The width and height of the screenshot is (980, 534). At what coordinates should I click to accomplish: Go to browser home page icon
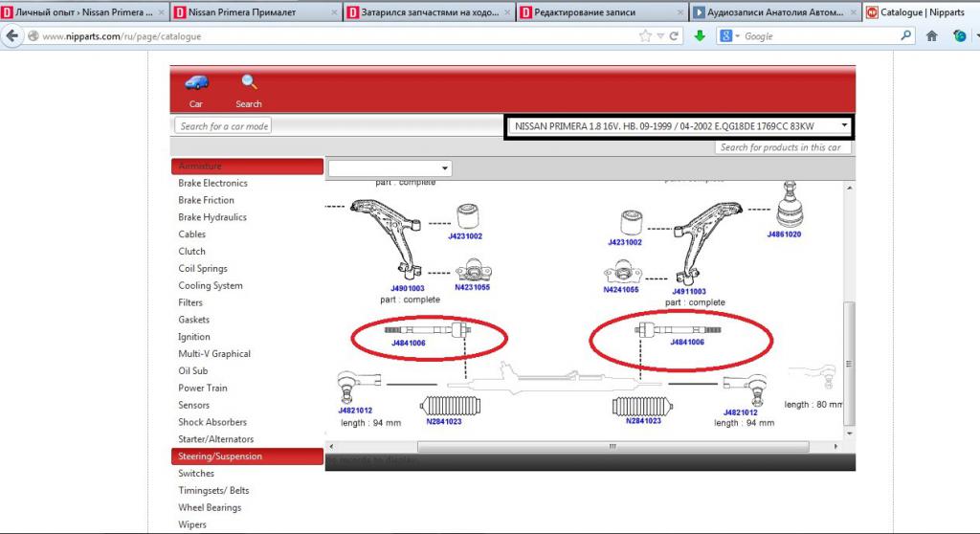click(x=932, y=36)
